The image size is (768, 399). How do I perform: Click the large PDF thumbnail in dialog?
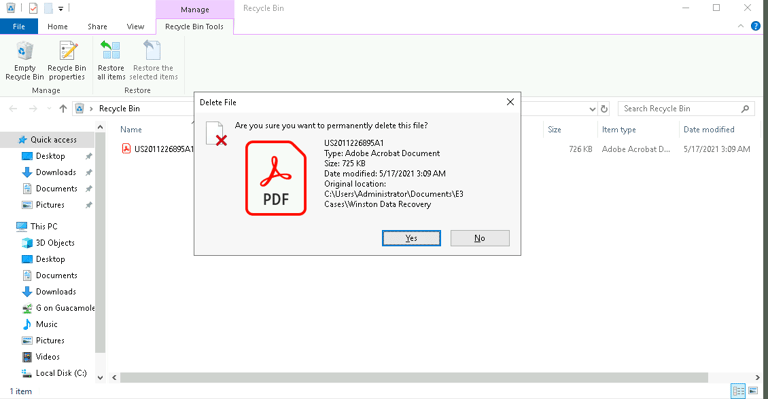pos(276,178)
